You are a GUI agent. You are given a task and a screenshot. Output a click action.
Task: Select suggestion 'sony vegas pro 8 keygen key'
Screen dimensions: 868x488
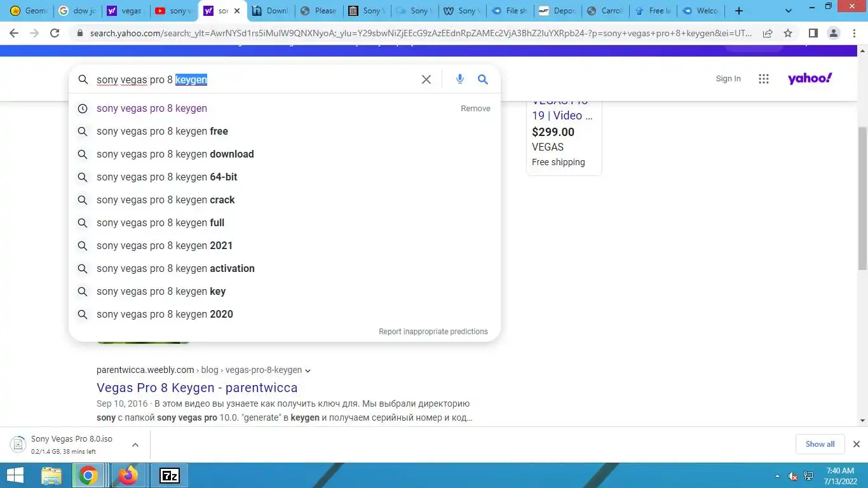coord(285,292)
